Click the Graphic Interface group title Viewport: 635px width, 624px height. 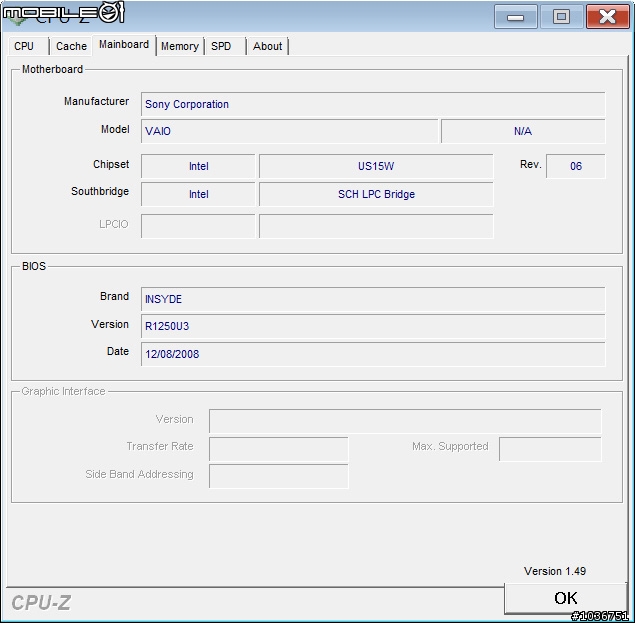coord(63,391)
